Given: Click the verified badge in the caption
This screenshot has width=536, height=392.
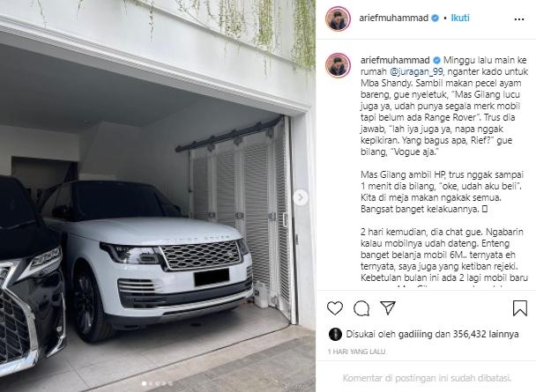Looking at the screenshot, I should pos(437,61).
